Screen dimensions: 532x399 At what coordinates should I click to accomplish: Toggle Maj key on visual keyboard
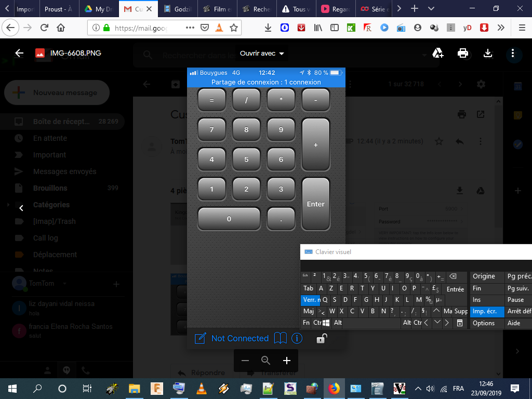[309, 311]
